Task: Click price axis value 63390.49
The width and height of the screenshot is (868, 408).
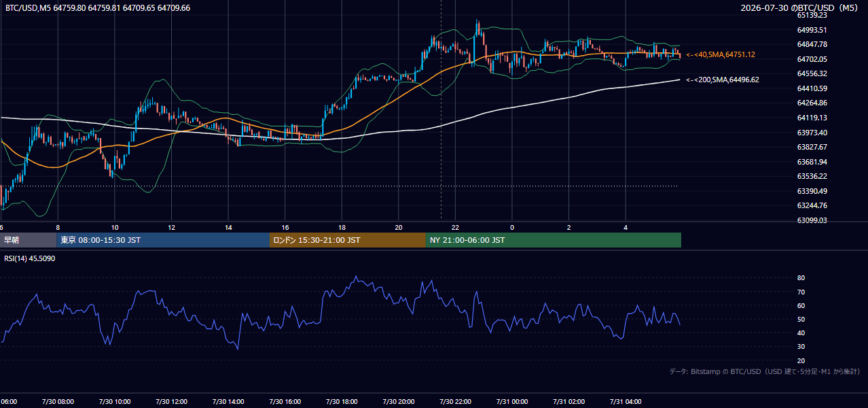Action: pos(812,191)
